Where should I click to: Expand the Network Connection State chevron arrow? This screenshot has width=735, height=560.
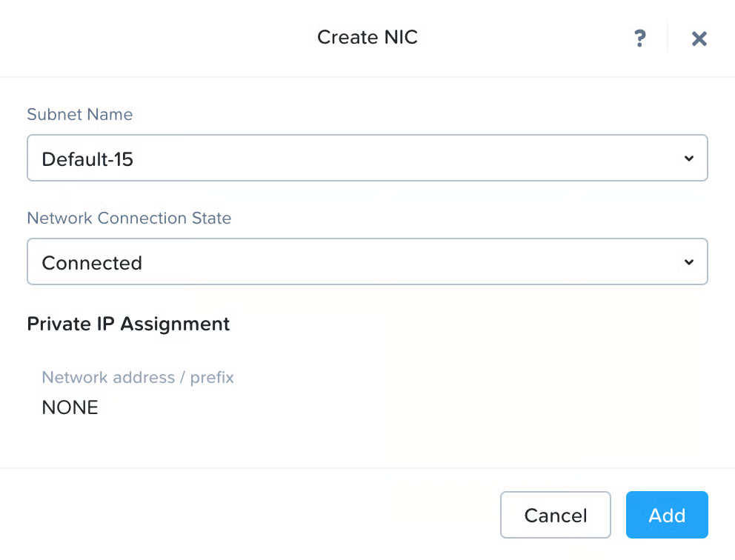pyautogui.click(x=689, y=262)
